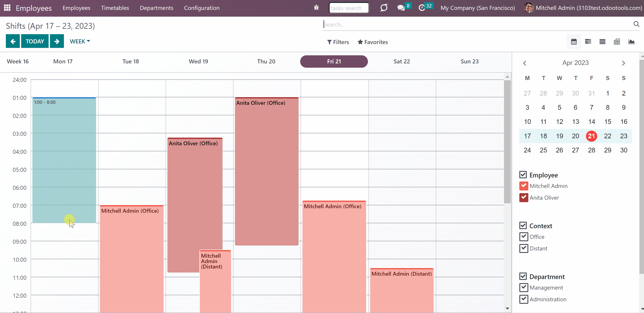Switch to Gantt timeline view

pyautogui.click(x=588, y=42)
